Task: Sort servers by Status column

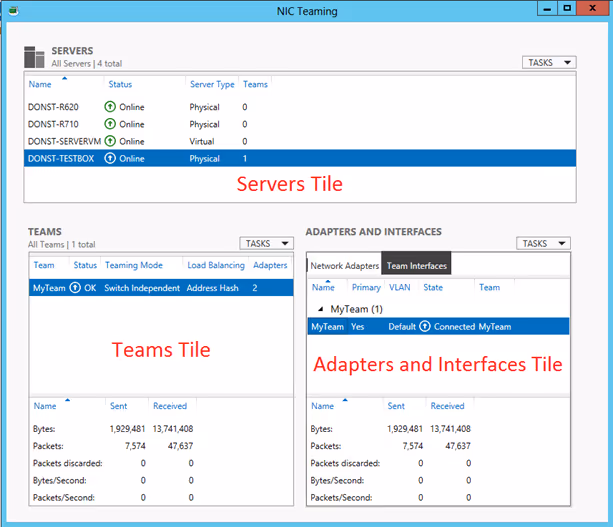Action: [x=120, y=84]
